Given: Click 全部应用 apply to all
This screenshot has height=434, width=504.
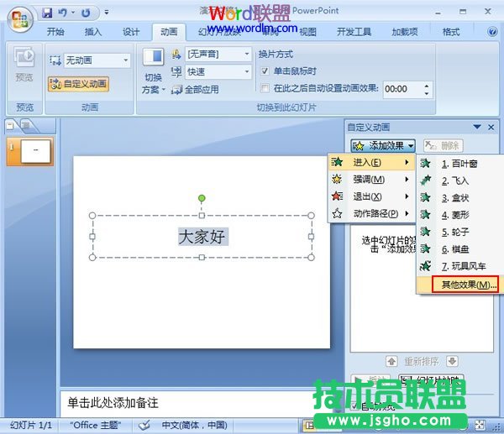Looking at the screenshot, I should [195, 89].
